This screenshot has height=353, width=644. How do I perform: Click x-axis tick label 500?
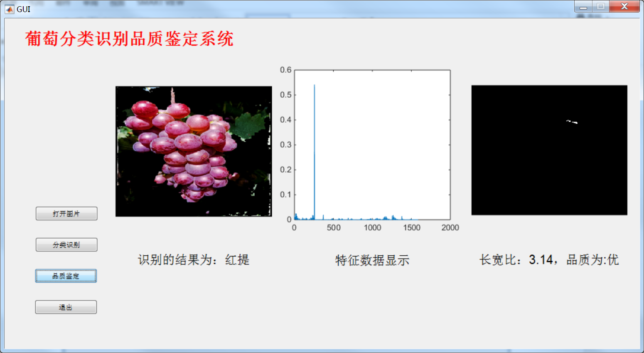tap(334, 227)
